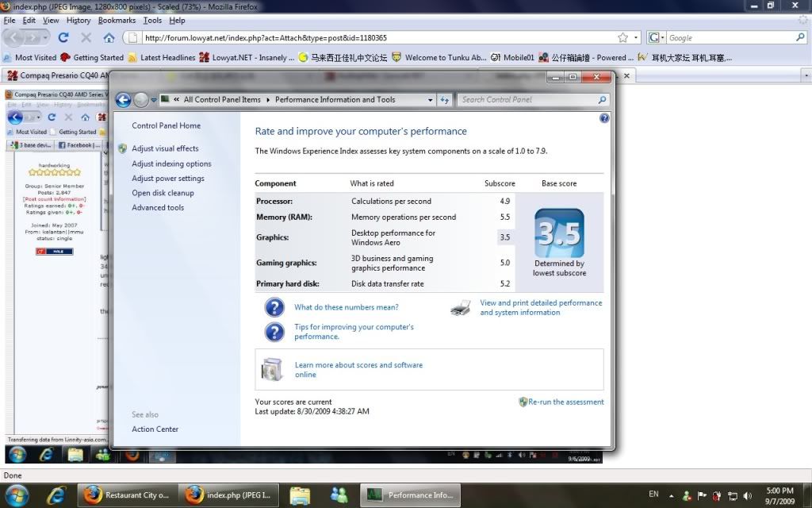Go back in the Control Panel window
Image resolution: width=812 pixels, height=508 pixels.
pos(123,99)
